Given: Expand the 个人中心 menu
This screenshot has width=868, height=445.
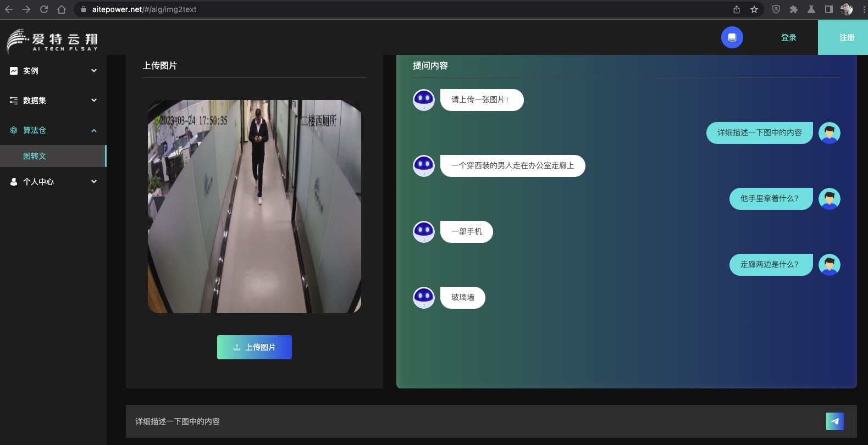Looking at the screenshot, I should (53, 182).
